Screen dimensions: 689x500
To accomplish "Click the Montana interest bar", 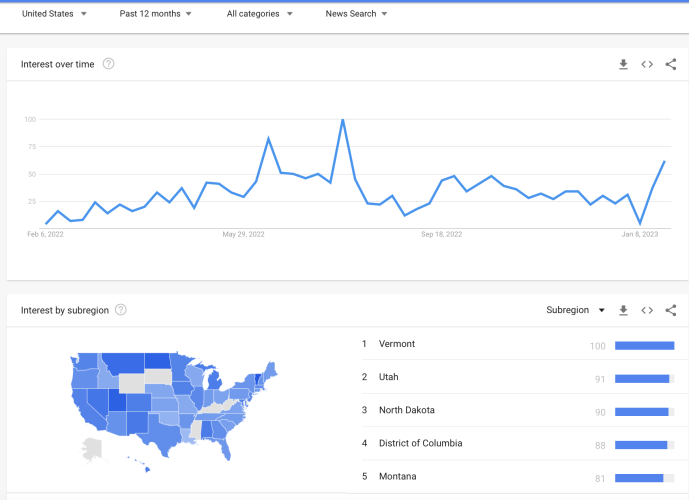I will (x=644, y=478).
